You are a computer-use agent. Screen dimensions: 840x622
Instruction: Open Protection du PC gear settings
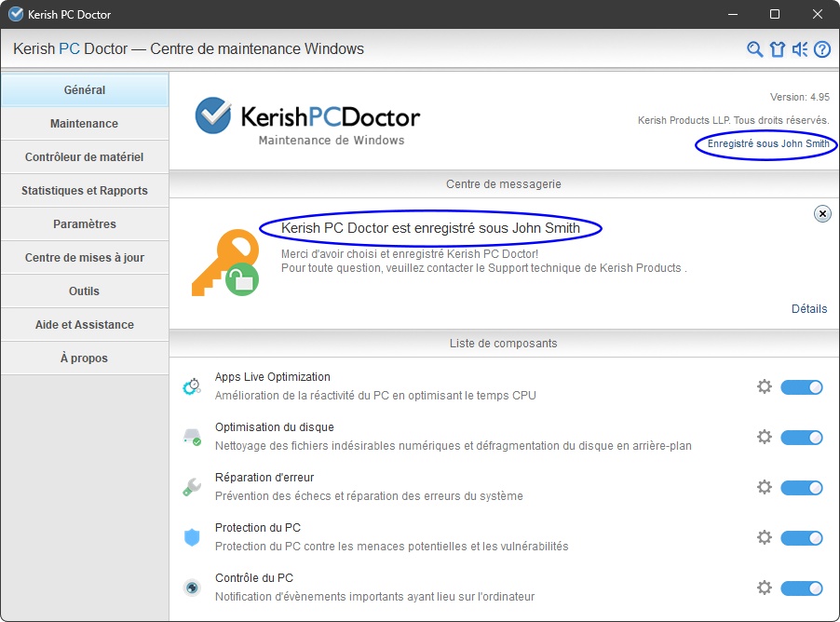[765, 537]
